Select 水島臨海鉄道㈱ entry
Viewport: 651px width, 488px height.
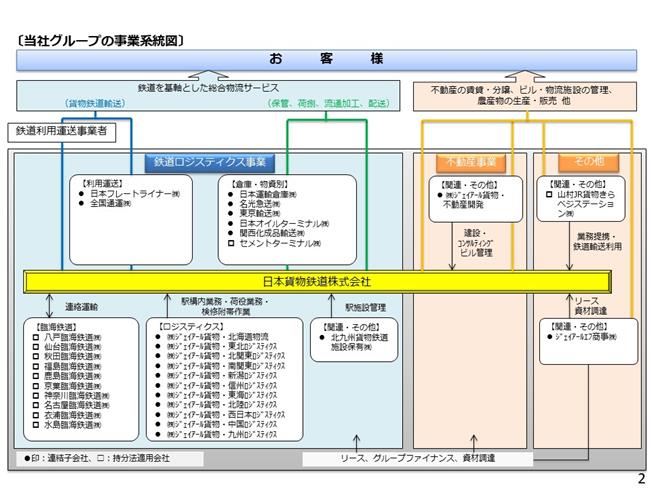pyautogui.click(x=67, y=425)
